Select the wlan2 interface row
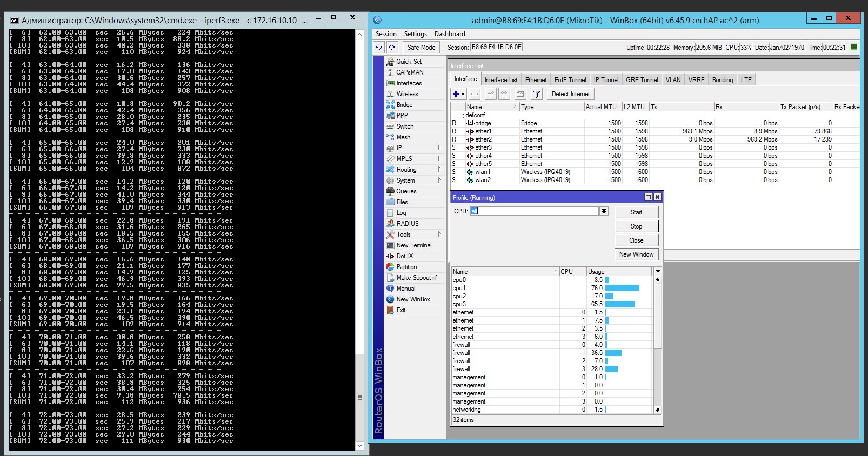This screenshot has width=868, height=456. (x=655, y=180)
